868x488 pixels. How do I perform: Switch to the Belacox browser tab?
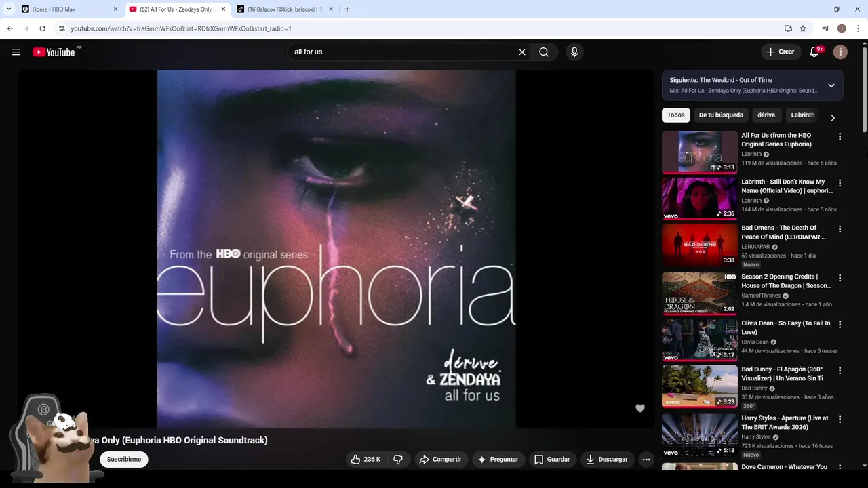click(285, 9)
